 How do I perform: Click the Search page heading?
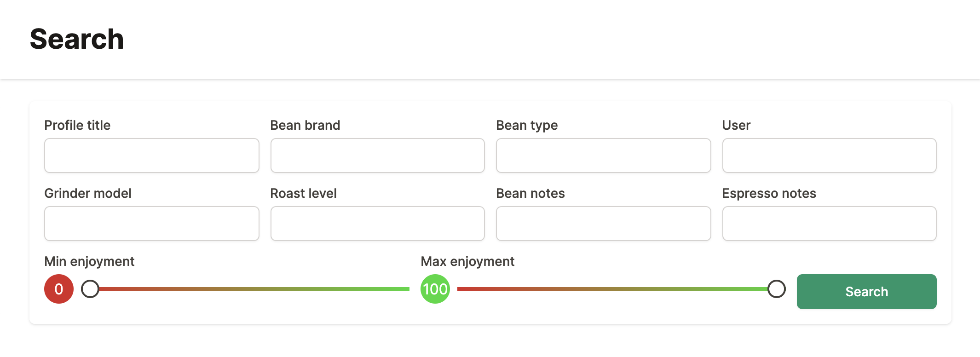click(77, 39)
